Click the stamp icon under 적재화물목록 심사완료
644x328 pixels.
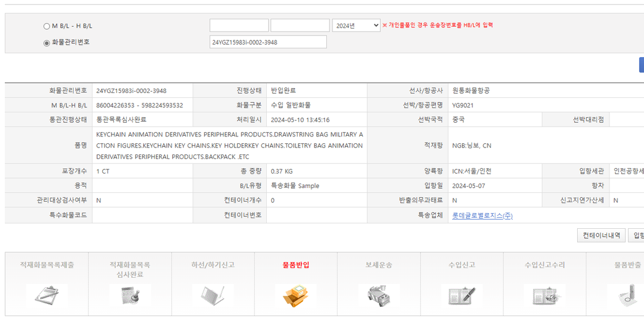pyautogui.click(x=129, y=296)
